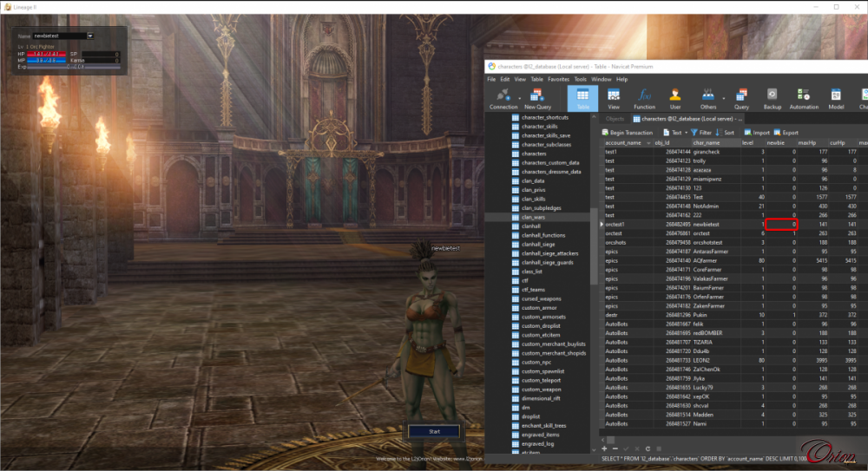Image resolution: width=868 pixels, height=471 pixels.
Task: Click the tree panel vertical scrollbar
Action: [594, 246]
